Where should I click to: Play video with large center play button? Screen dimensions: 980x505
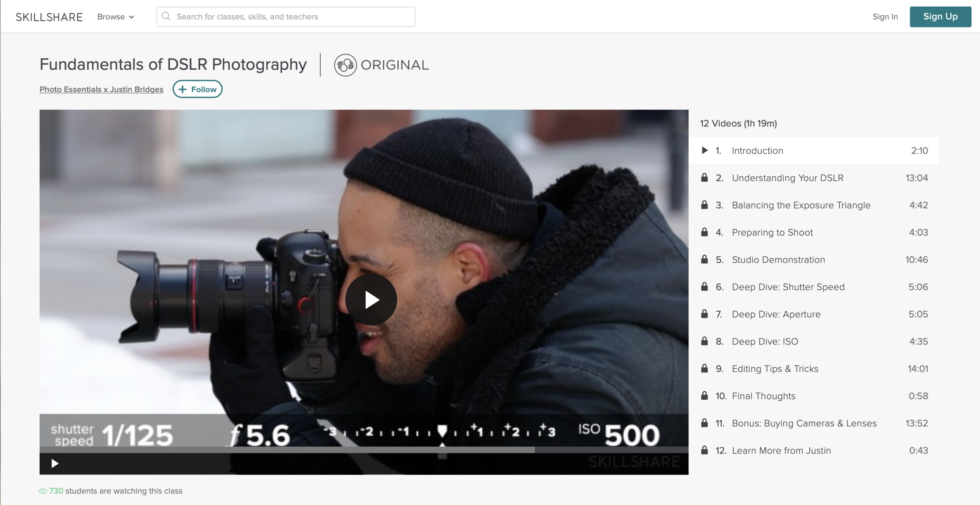click(x=371, y=300)
